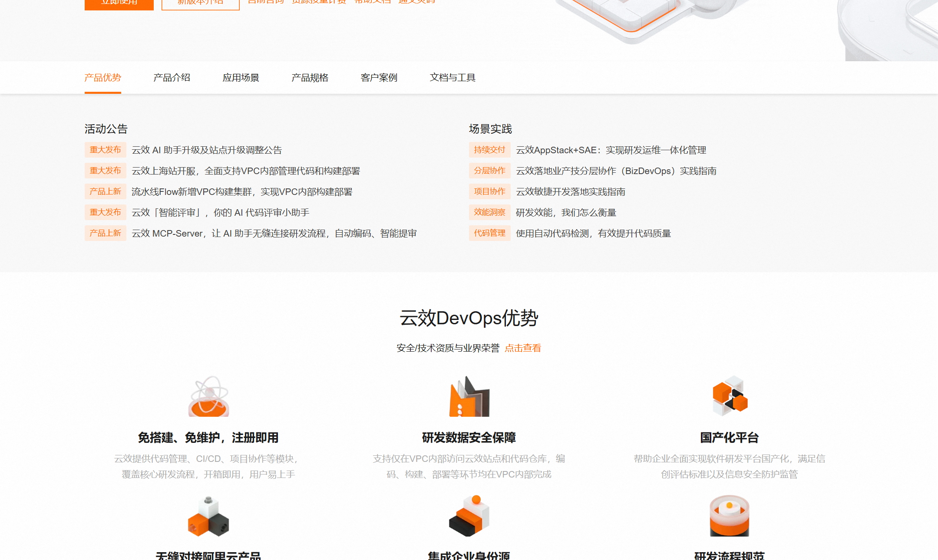Open 云效AppStack+SAE 研发运维一体化管理 article
938x560 pixels.
click(x=611, y=150)
